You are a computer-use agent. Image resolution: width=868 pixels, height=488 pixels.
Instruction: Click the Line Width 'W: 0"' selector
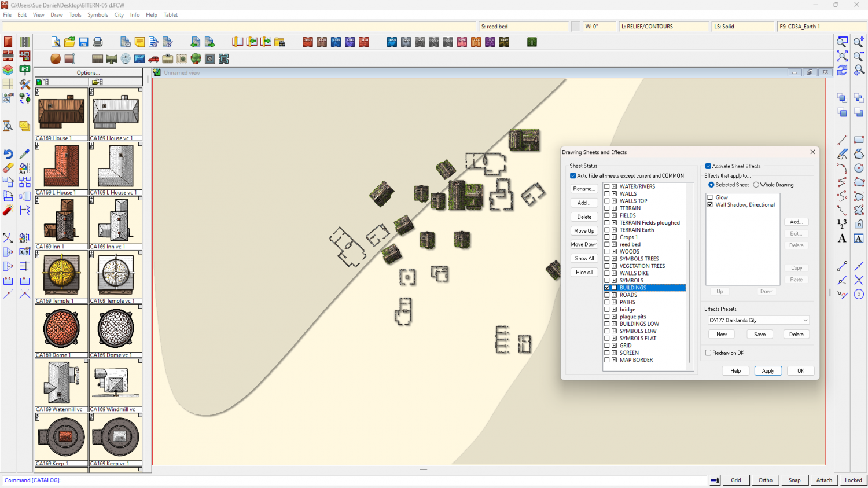coord(599,27)
